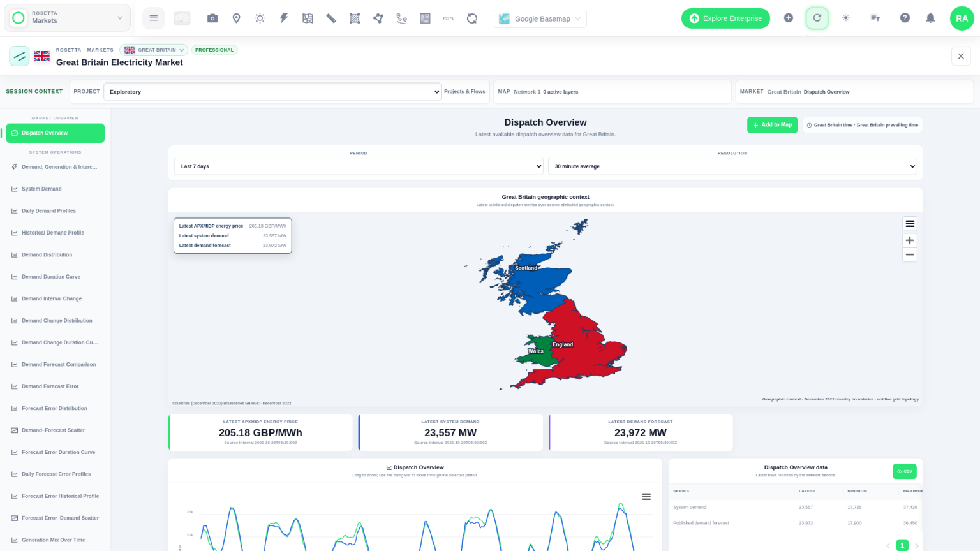Click the green refresh button
Image resolution: width=980 pixels, height=551 pixels.
(817, 18)
